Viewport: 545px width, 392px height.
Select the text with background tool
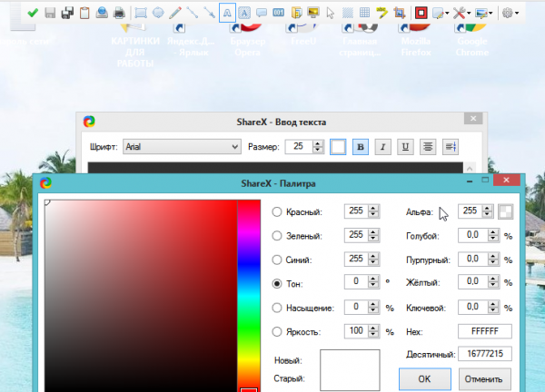[244, 14]
